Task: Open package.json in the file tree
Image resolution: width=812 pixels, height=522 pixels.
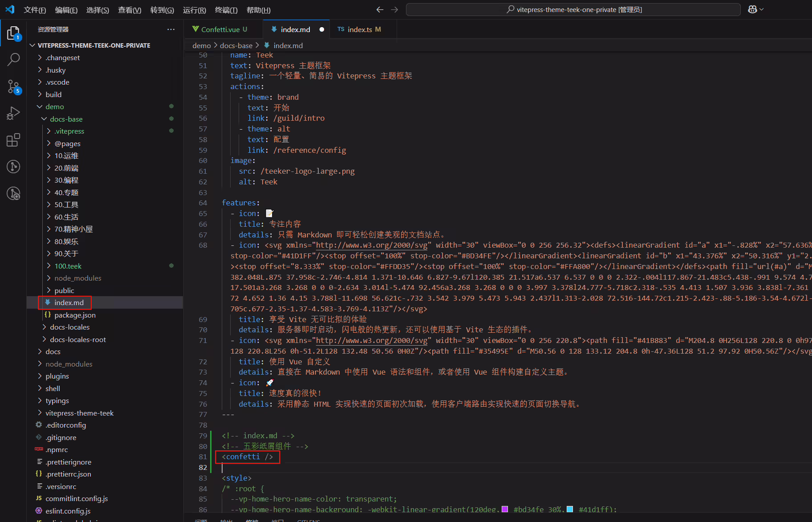Action: 75,315
